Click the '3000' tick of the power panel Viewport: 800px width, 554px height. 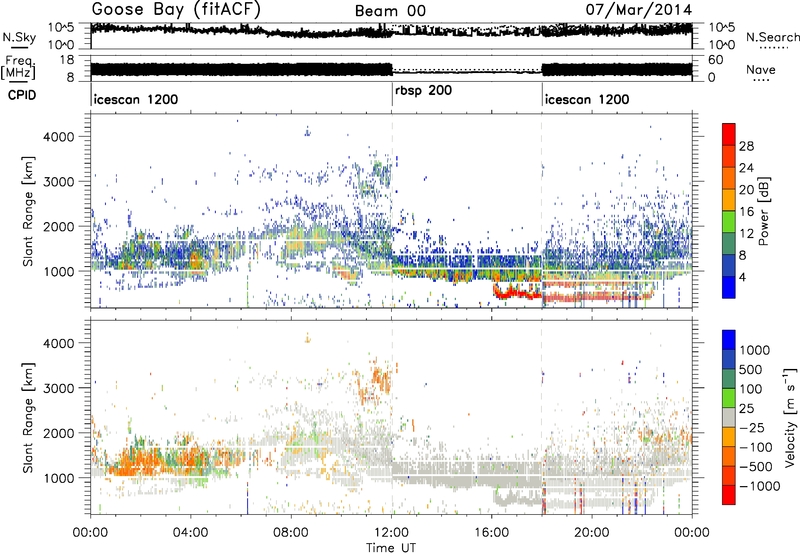coord(58,182)
